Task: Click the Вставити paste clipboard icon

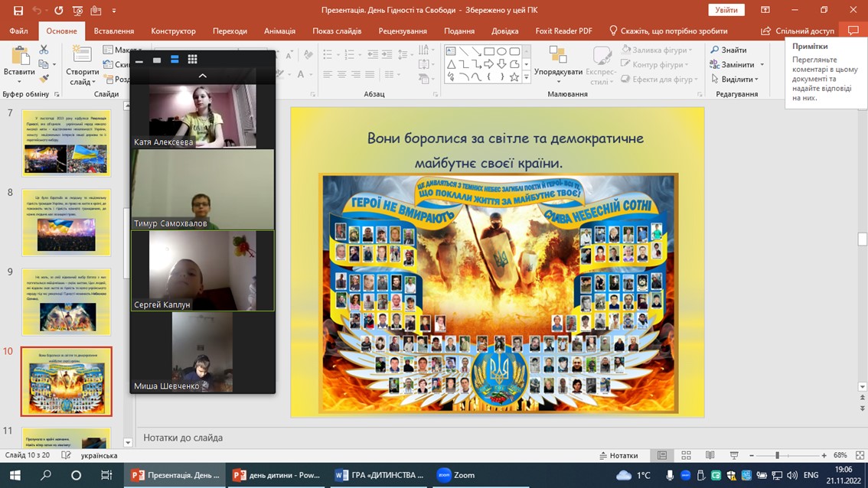Action: pos(20,56)
